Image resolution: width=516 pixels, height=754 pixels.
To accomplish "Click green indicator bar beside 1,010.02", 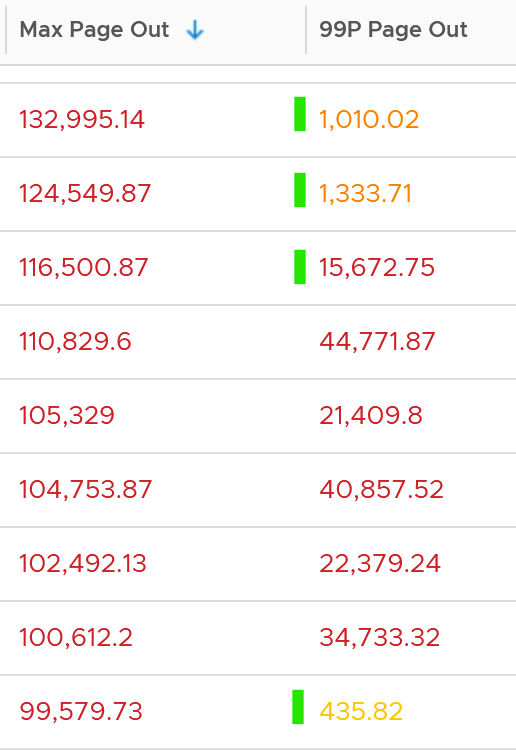I will [300, 114].
